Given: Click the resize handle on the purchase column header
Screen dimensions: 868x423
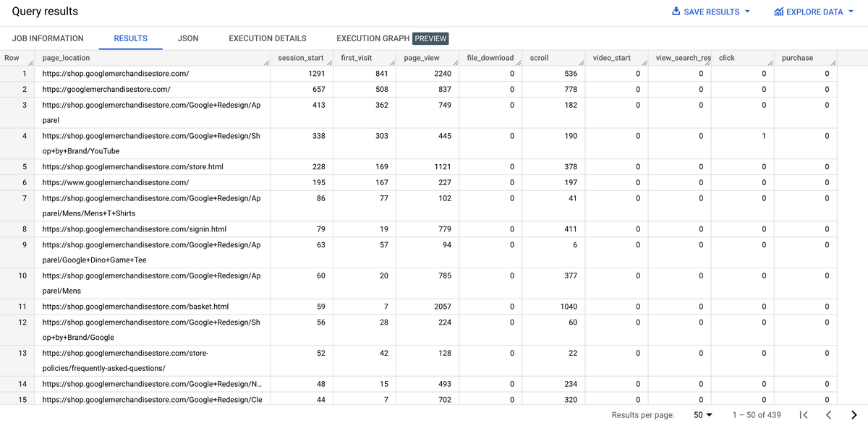Looking at the screenshot, I should click(x=834, y=62).
